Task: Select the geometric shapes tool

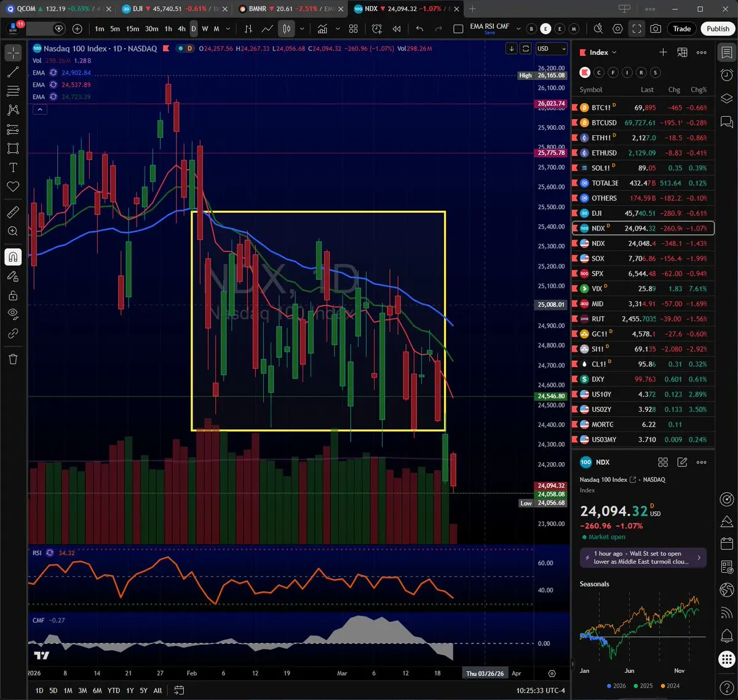Action: pyautogui.click(x=13, y=149)
